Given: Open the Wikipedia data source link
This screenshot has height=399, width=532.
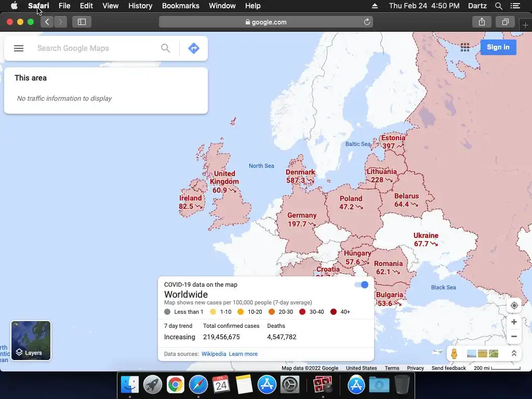Looking at the screenshot, I should (214, 354).
